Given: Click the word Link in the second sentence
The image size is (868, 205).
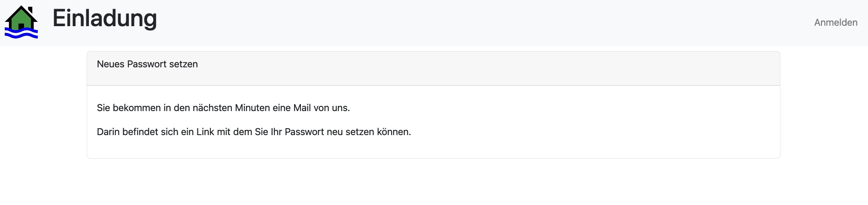Looking at the screenshot, I should 205,132.
